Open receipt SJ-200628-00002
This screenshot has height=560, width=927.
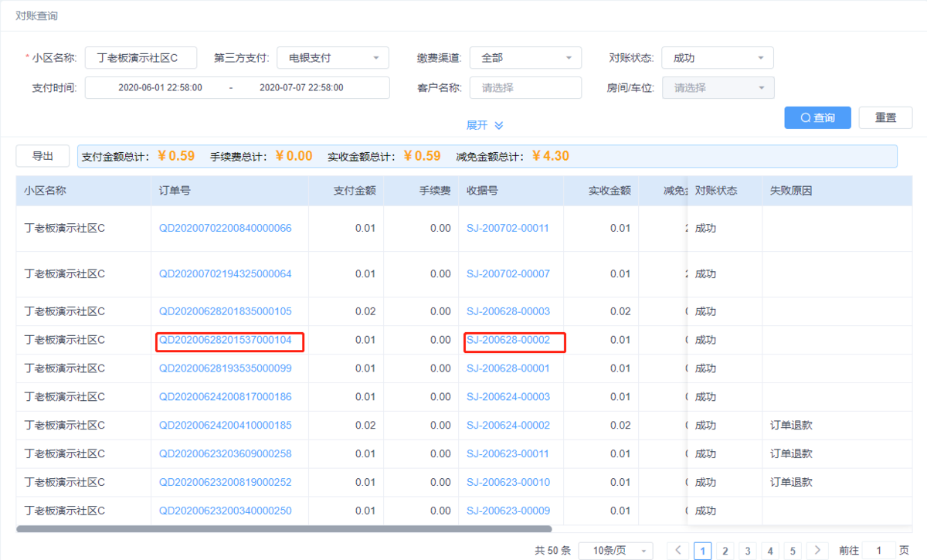coord(508,340)
